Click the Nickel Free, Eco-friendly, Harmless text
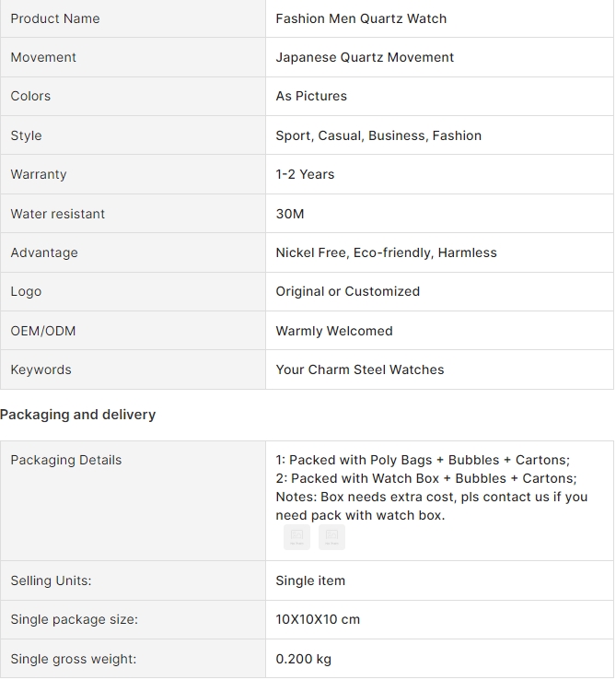The height and width of the screenshot is (680, 616). coord(386,252)
